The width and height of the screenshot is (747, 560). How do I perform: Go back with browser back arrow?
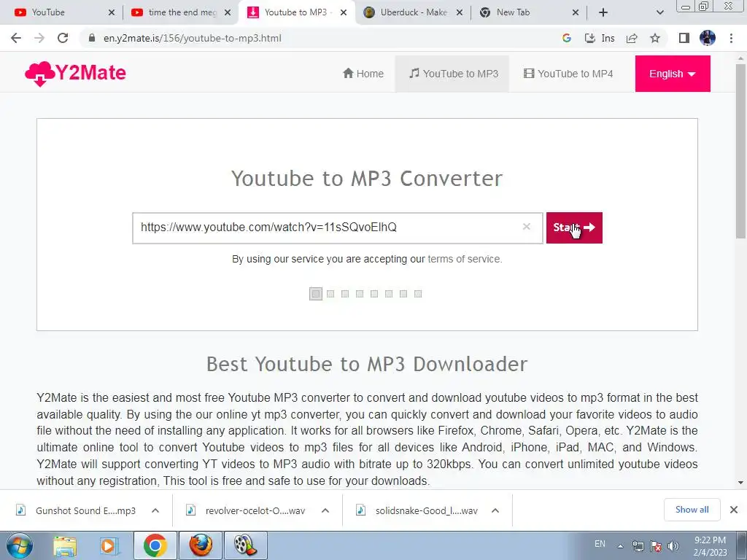coord(16,38)
